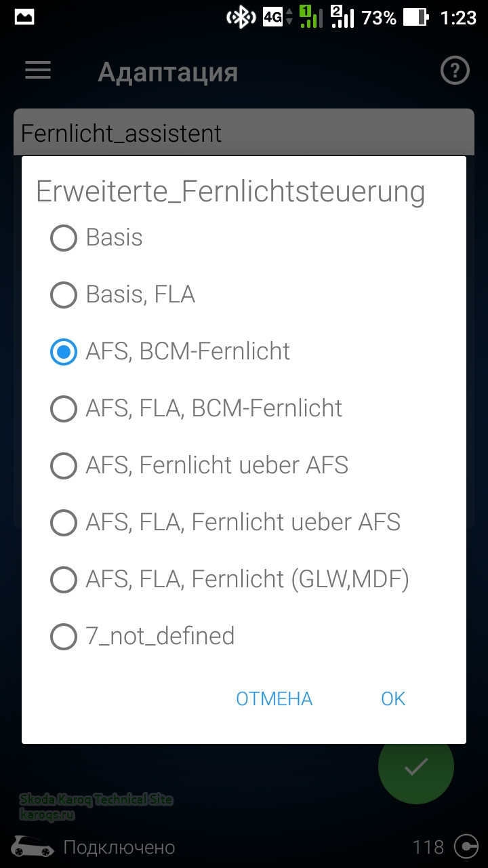Image resolution: width=488 pixels, height=868 pixels.
Task: Open the hamburger navigation menu
Action: 38,71
